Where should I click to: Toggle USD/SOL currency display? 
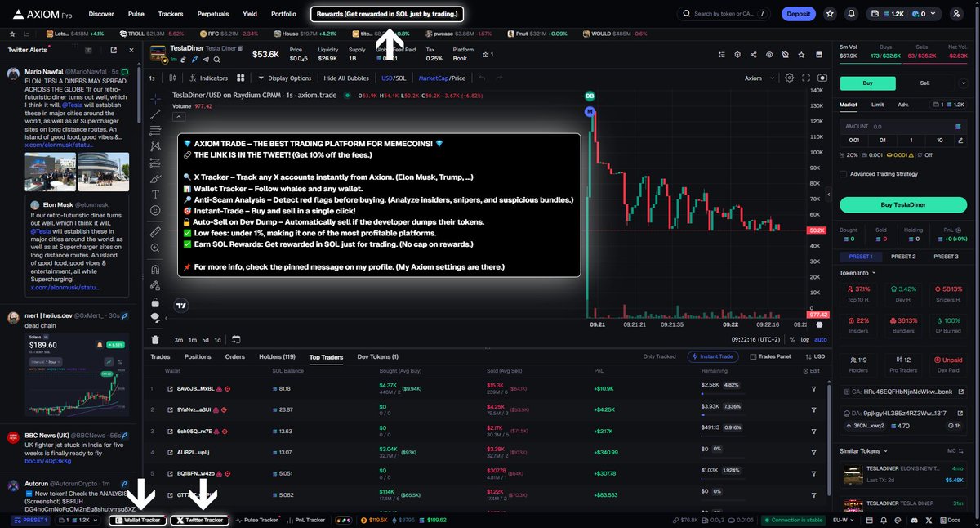coord(394,78)
